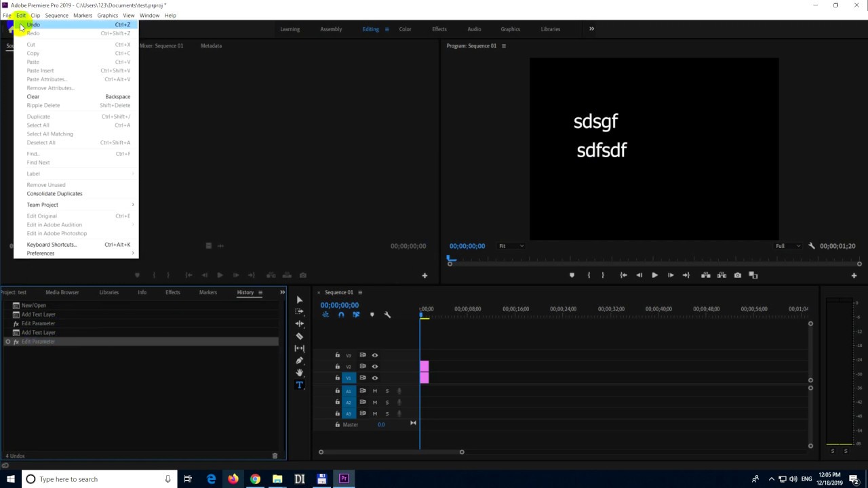This screenshot has width=868, height=488.
Task: Click the pink clip on track V2
Action: (425, 367)
